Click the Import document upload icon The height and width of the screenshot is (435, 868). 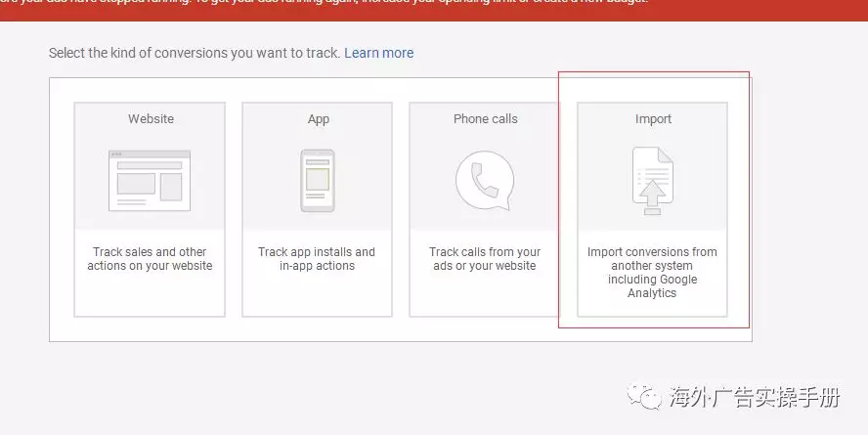coord(652,180)
